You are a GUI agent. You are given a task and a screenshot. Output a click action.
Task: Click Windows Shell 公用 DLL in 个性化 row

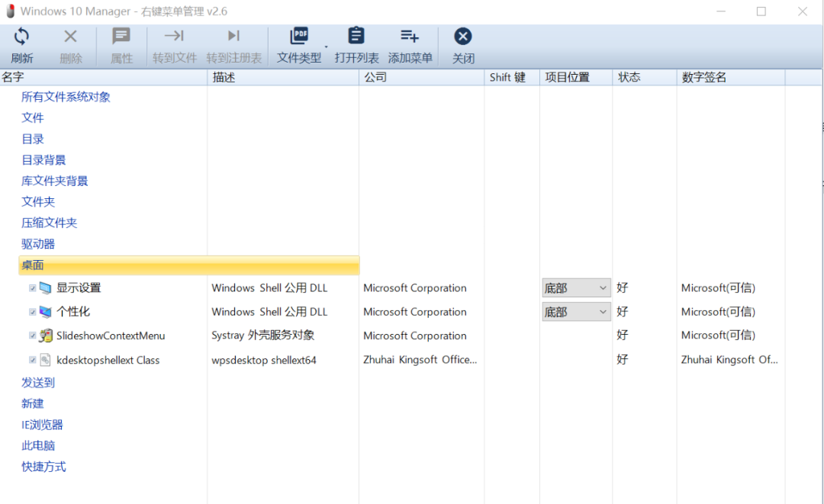pos(269,312)
